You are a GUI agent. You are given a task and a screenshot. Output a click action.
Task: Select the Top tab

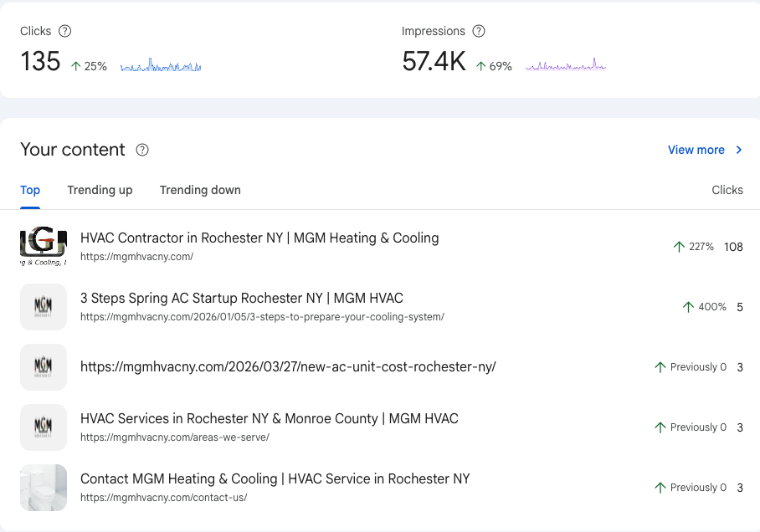click(30, 190)
